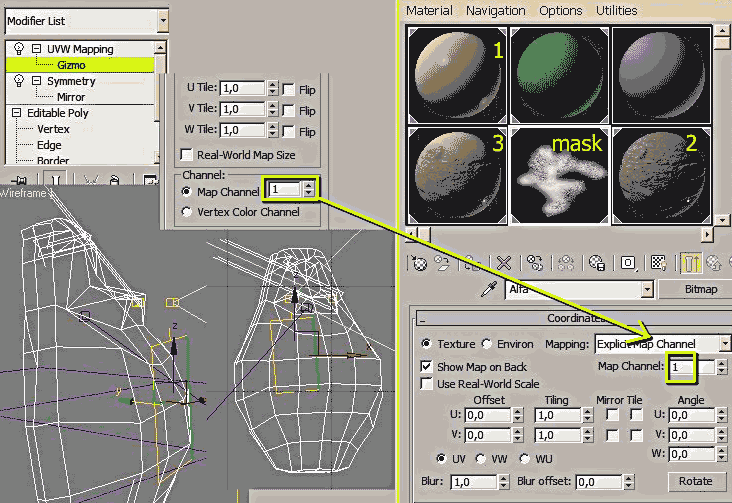Select the Texture radio button
Viewport: 732px width, 503px height.
click(x=426, y=344)
